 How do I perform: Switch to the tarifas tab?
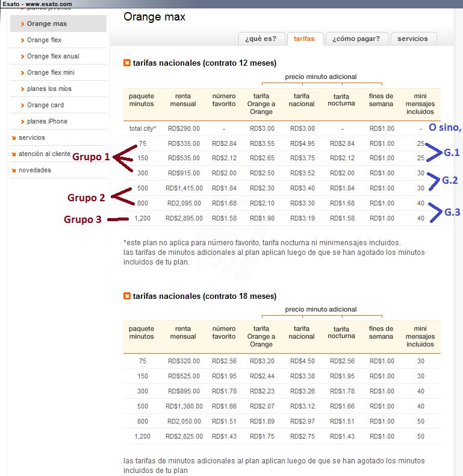coord(304,39)
